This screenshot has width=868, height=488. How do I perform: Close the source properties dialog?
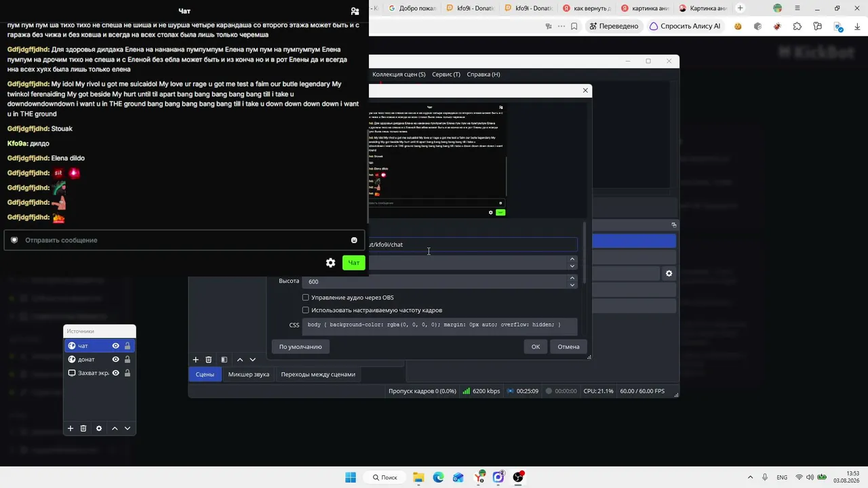585,90
